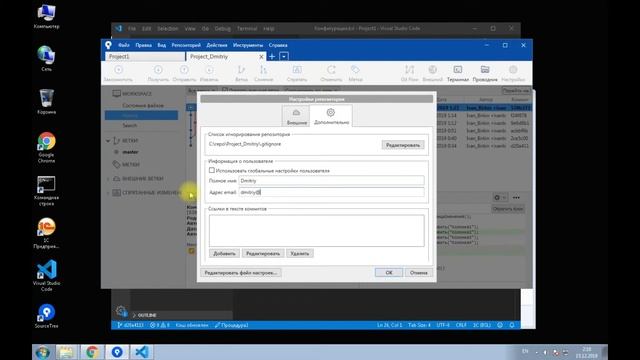Click the Settings (Настройки) toolbar icon

513,73
